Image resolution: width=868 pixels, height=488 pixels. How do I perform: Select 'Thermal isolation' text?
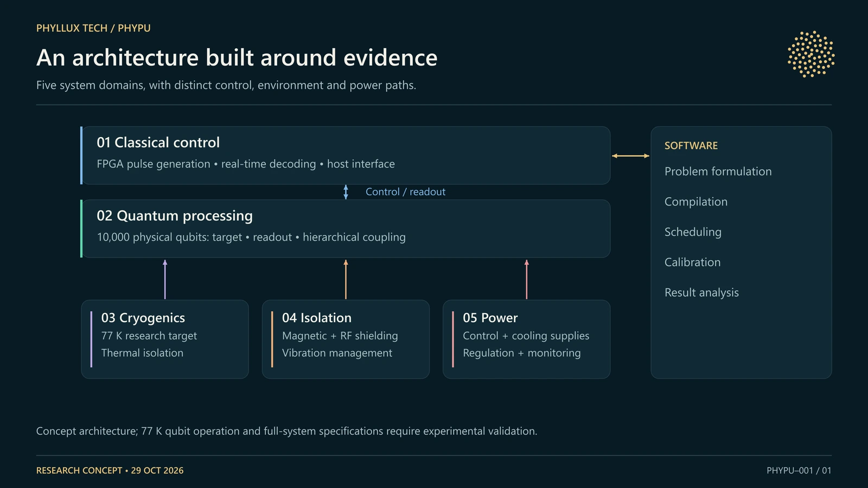[142, 353]
